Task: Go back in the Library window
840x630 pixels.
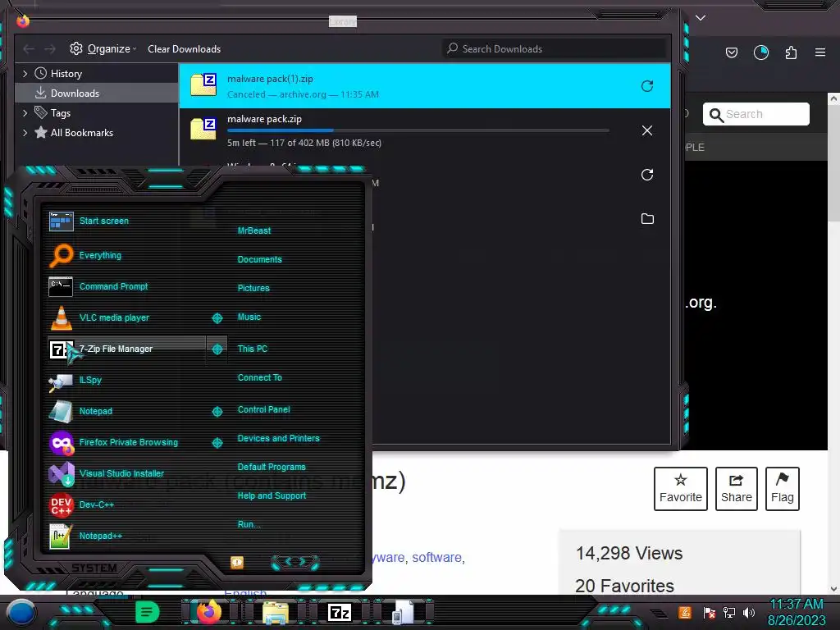Action: click(29, 48)
